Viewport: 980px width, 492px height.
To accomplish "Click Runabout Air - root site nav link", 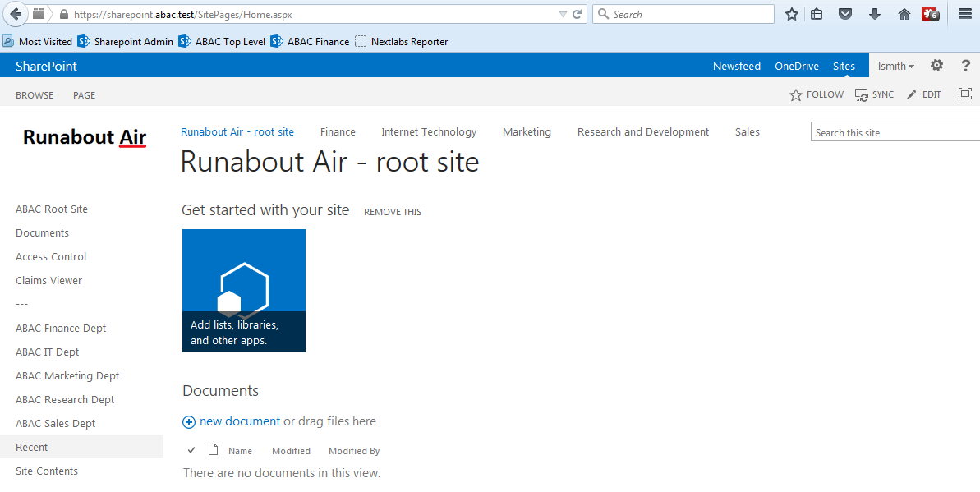I will click(x=237, y=132).
